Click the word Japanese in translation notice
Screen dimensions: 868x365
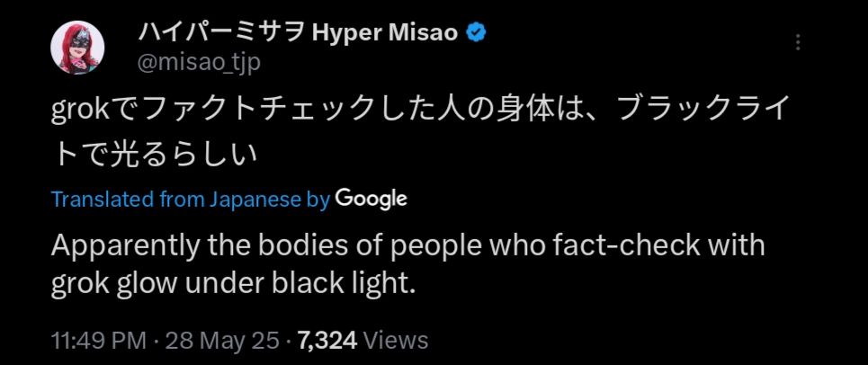(x=256, y=200)
